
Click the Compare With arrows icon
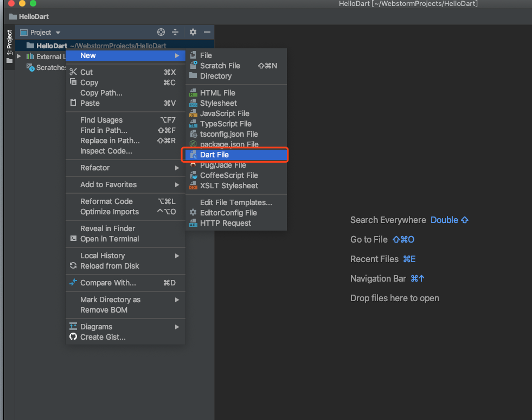73,282
